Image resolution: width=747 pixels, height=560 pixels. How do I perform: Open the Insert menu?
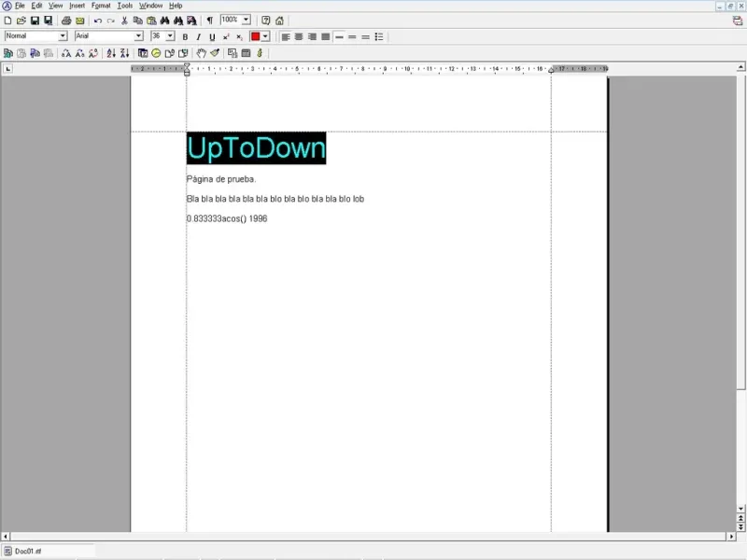click(77, 6)
